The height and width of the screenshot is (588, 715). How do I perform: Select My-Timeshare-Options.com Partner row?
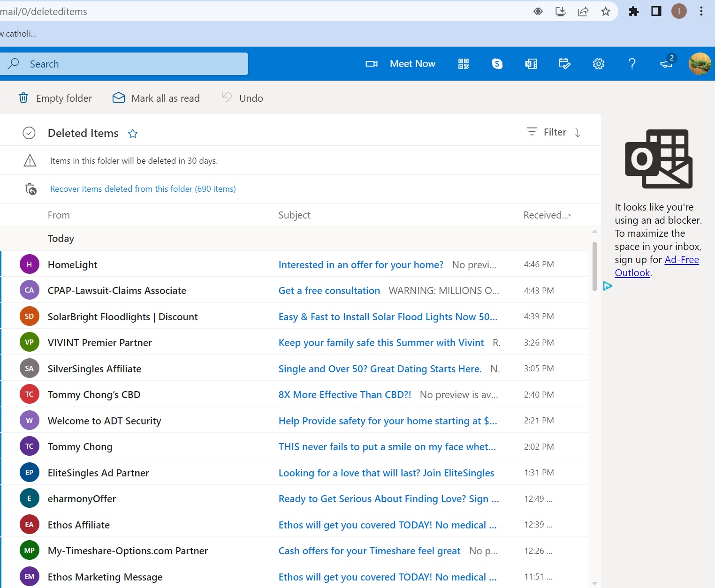[295, 551]
